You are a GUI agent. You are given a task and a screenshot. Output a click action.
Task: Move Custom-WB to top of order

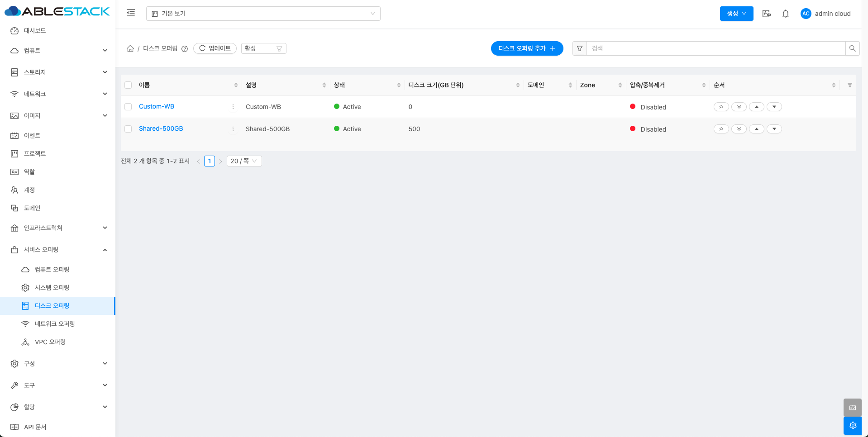721,107
